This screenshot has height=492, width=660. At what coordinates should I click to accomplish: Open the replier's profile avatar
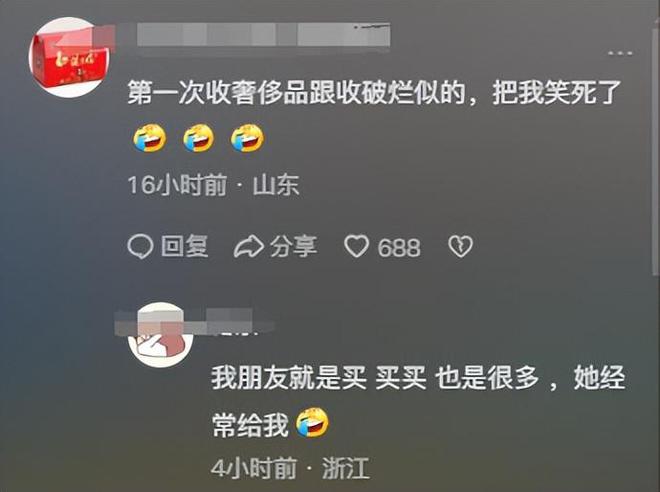160,335
